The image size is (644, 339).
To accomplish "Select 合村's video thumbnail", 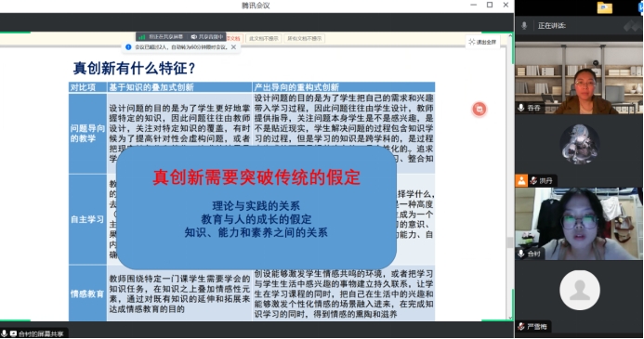I will click(x=579, y=224).
